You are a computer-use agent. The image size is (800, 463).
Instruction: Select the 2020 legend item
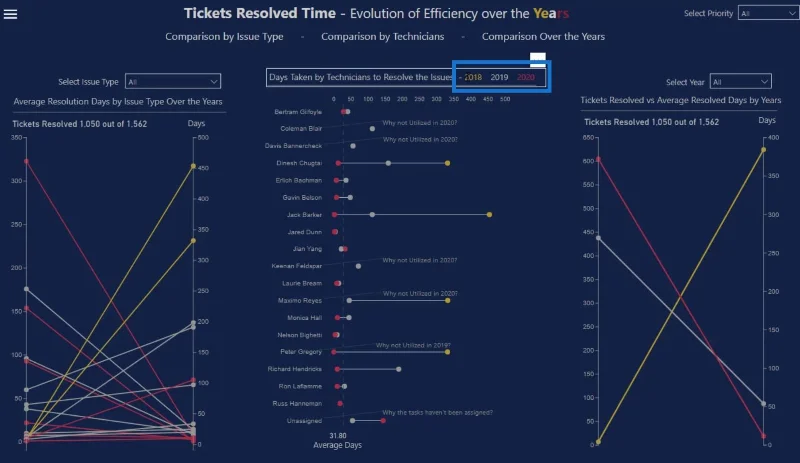point(526,77)
